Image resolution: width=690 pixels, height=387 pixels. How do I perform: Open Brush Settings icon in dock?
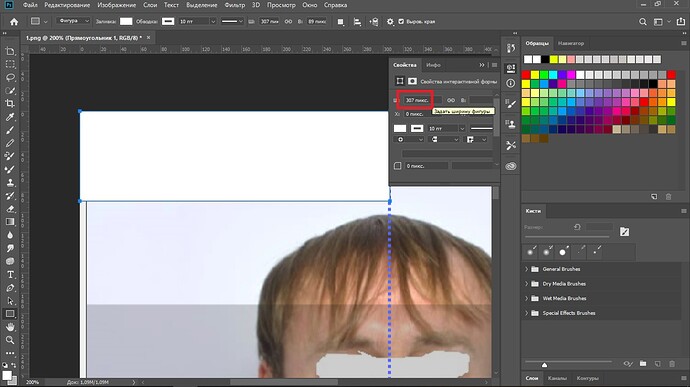tap(510, 104)
